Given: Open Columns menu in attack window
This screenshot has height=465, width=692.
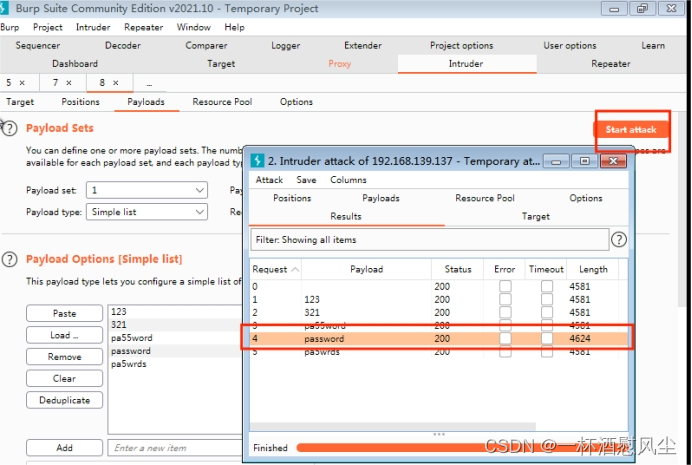Looking at the screenshot, I should point(348,180).
